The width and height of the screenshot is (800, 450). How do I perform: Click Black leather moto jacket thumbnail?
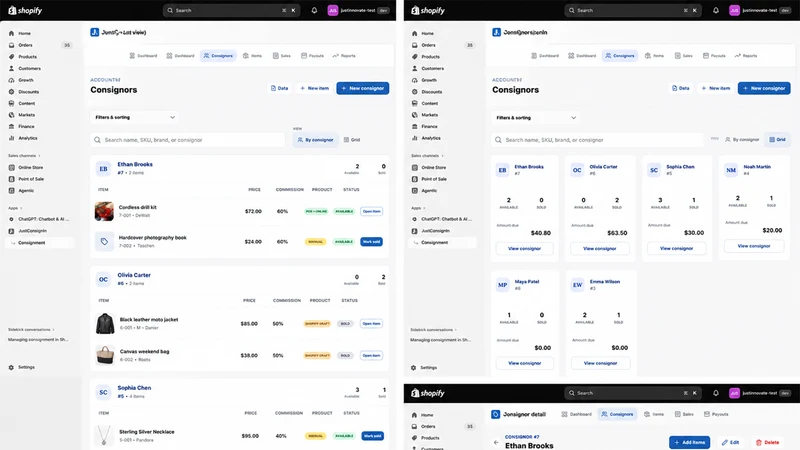point(105,323)
